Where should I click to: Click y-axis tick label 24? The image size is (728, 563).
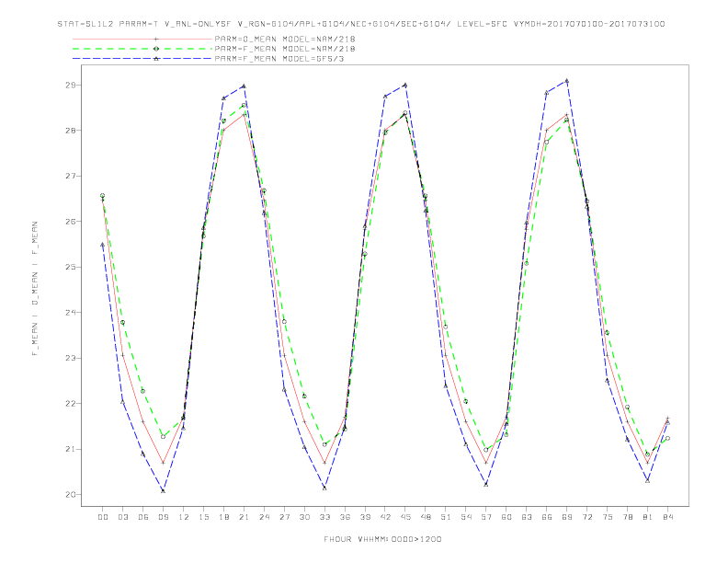point(72,313)
